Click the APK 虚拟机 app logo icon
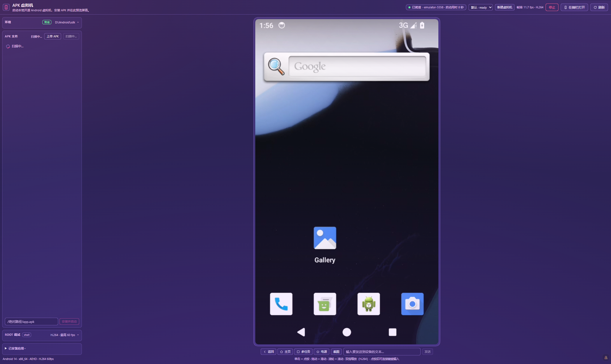The width and height of the screenshot is (611, 364). 6,7
